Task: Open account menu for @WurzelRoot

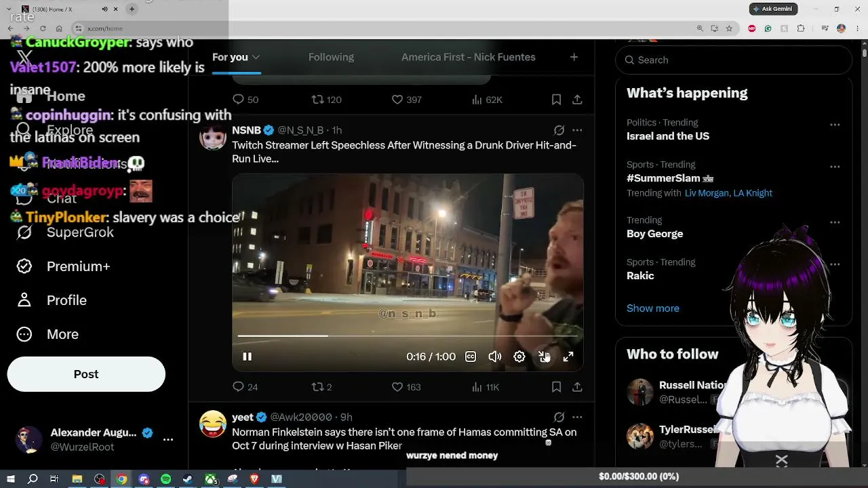Action: pos(94,439)
